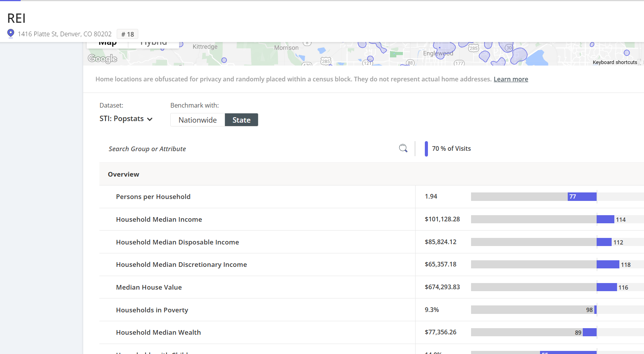
Task: Open the STI: Popstats dataset dropdown
Action: (126, 119)
